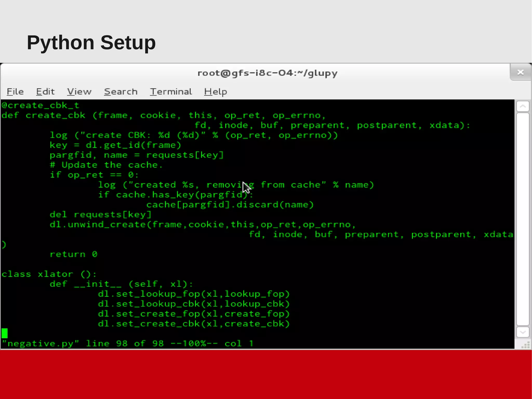Click the 'log ("create CBK: %d (%d)"' line
Viewport: 532px width, 399px height.
pos(194,135)
